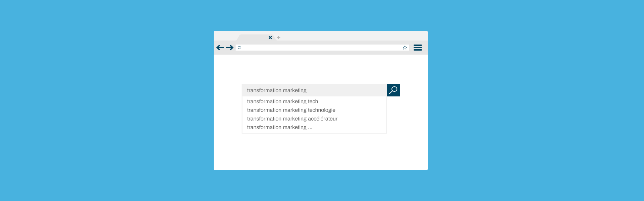Select 'transformation marketing technologie' suggestion

coord(291,110)
